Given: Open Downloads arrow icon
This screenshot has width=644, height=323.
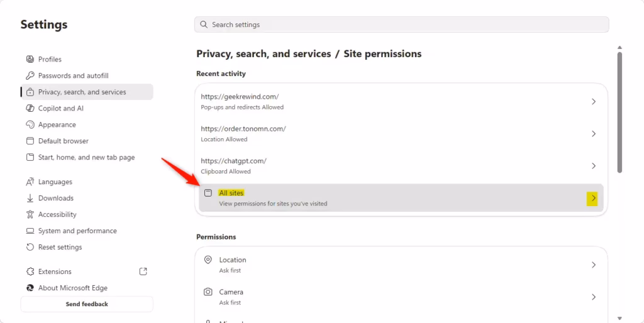Looking at the screenshot, I should click(x=30, y=198).
